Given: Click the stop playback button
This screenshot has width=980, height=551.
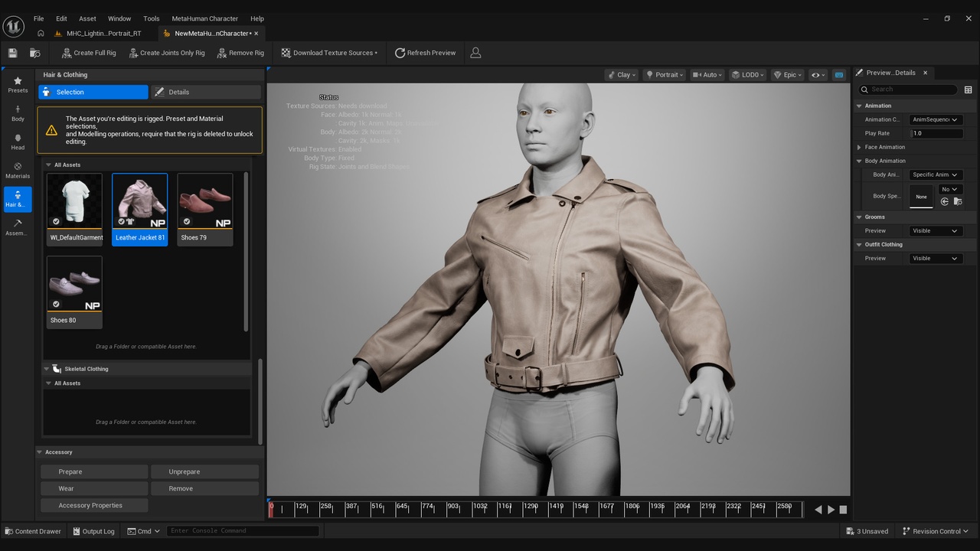Looking at the screenshot, I should point(843,510).
